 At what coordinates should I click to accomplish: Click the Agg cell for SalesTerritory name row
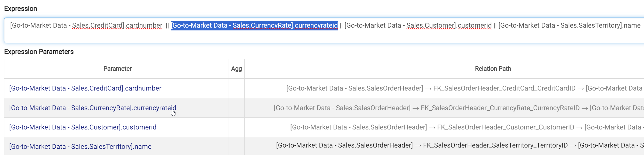click(x=236, y=146)
